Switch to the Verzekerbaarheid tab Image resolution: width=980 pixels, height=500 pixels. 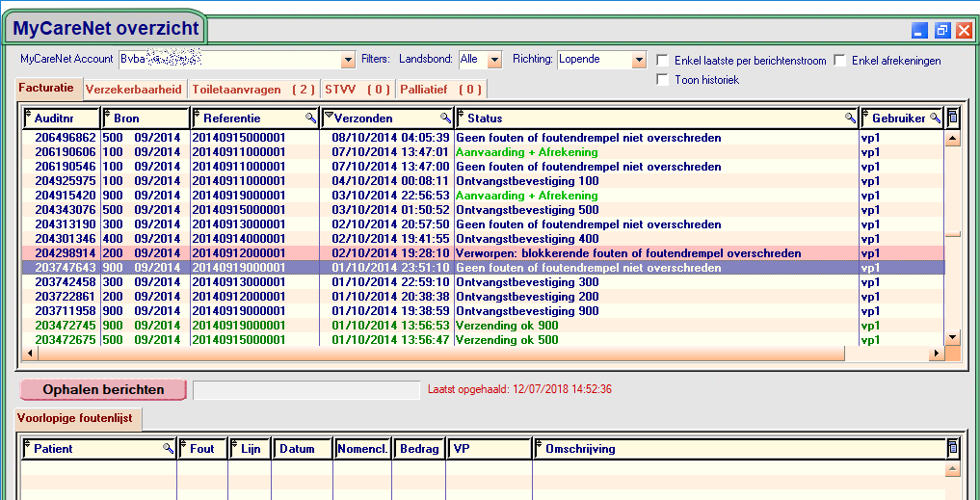click(x=134, y=90)
